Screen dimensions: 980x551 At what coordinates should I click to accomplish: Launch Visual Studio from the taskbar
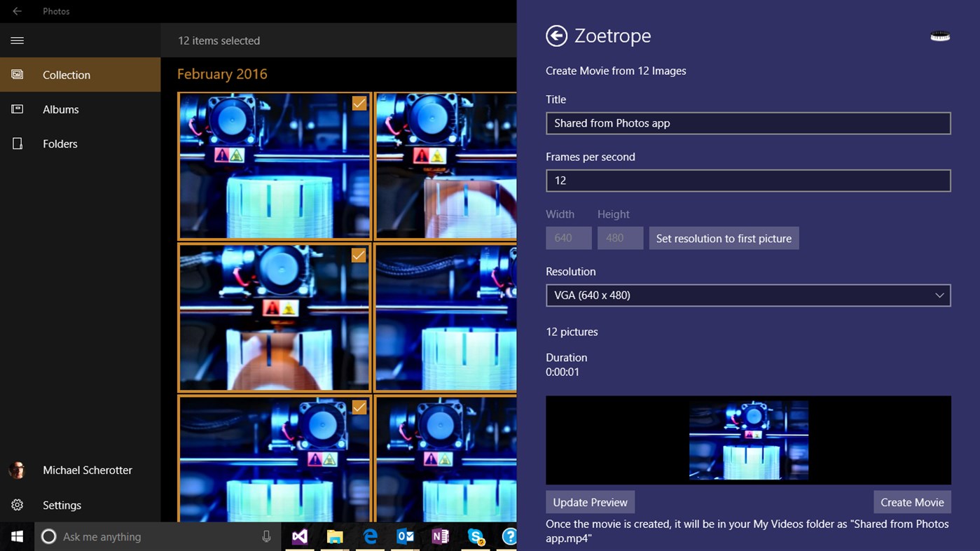pos(300,536)
